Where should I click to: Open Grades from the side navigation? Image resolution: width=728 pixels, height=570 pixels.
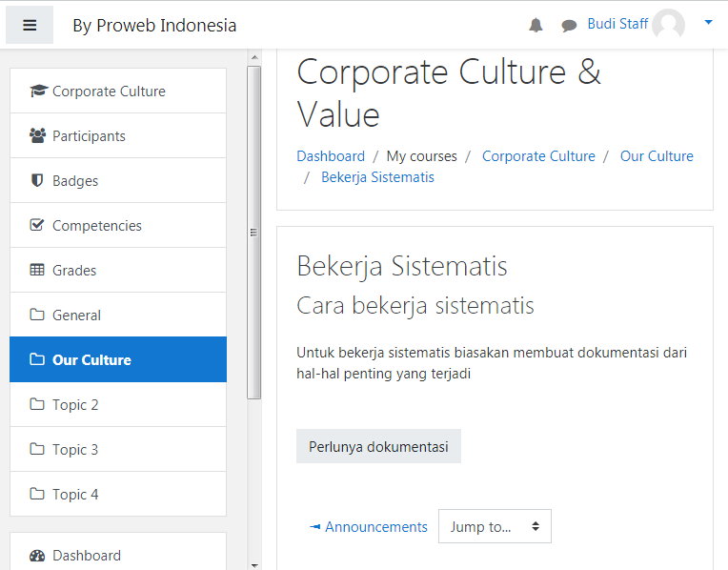(118, 271)
